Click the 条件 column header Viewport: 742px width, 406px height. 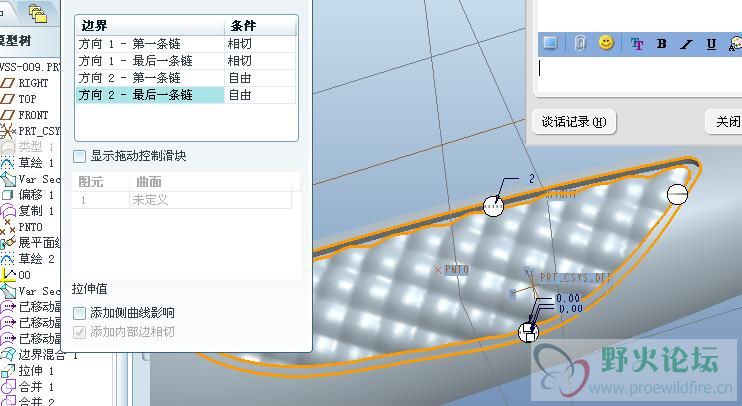coord(260,26)
